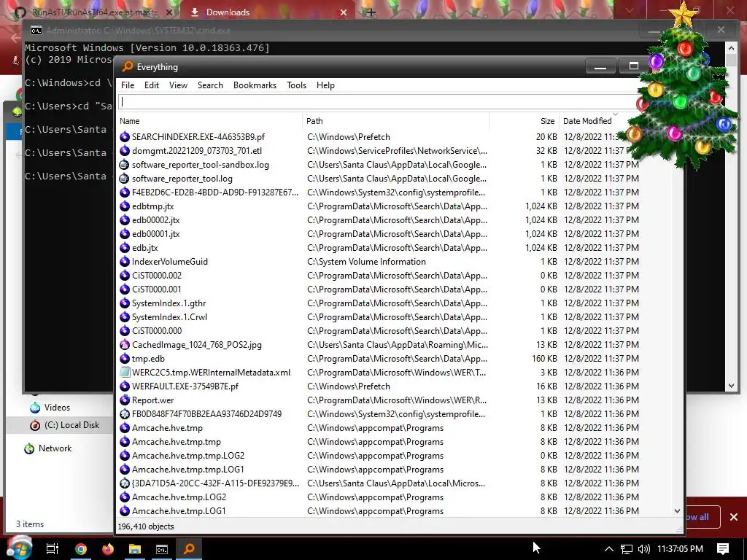Open the File menu in Everything
This screenshot has width=747, height=560.
coord(128,85)
